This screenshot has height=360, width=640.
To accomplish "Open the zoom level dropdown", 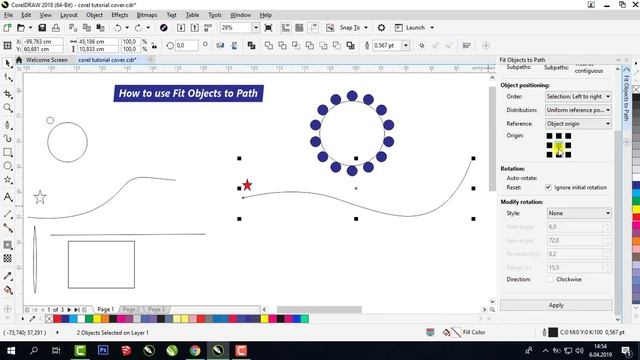I will [256, 28].
